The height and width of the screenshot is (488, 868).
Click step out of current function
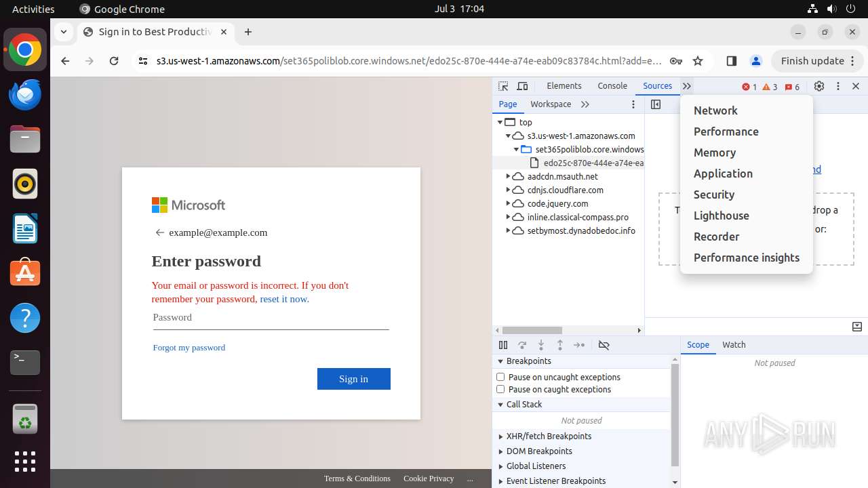tap(560, 345)
